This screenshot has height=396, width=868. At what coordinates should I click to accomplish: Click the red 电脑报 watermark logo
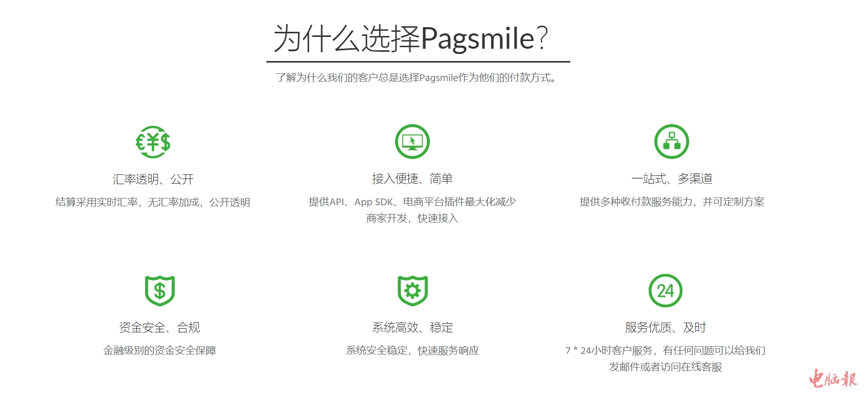[x=833, y=379]
